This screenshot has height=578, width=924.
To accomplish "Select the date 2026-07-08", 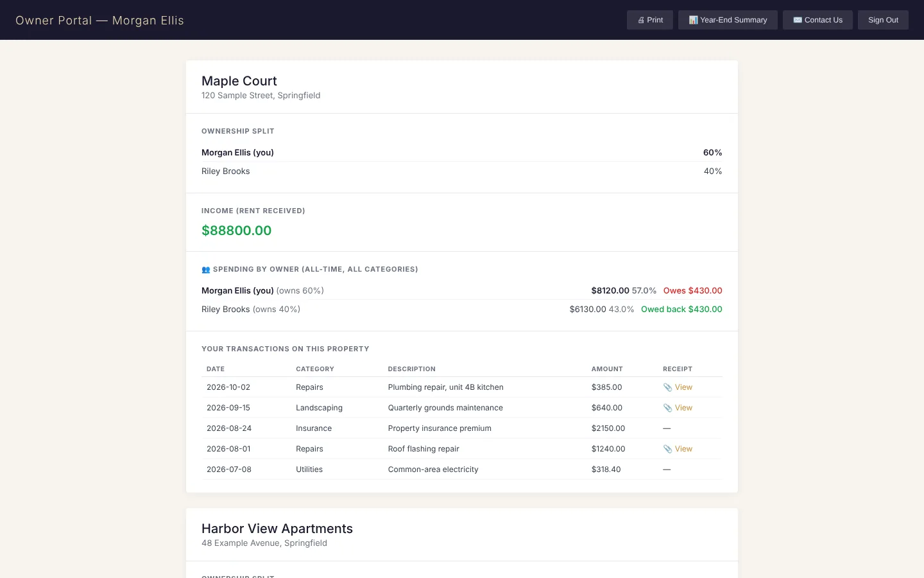I will tap(229, 469).
